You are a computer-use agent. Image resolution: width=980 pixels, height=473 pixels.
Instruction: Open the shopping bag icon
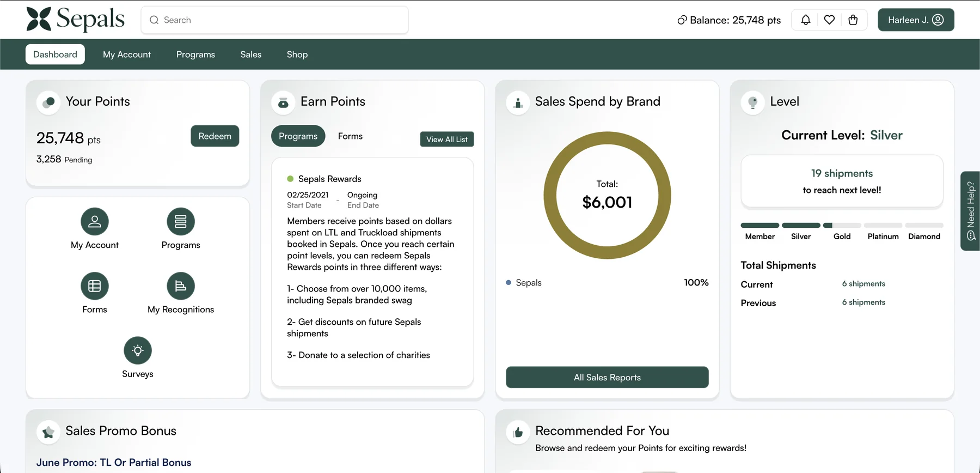click(853, 20)
